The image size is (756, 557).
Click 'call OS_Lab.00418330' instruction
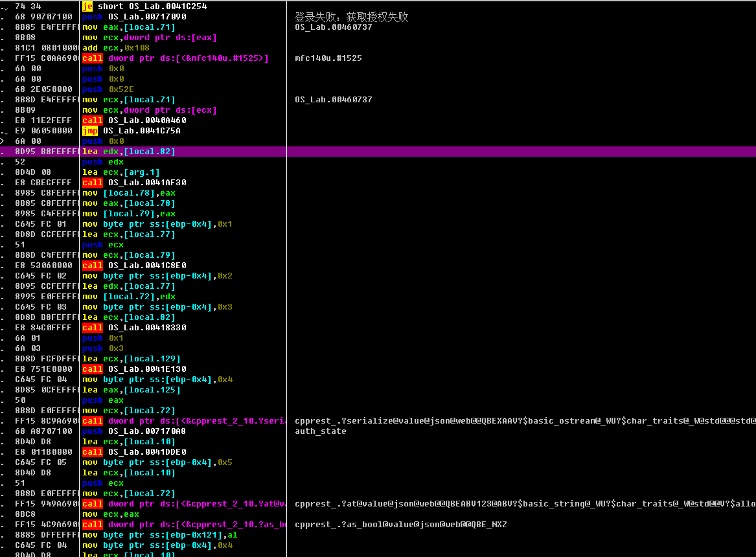click(135, 328)
